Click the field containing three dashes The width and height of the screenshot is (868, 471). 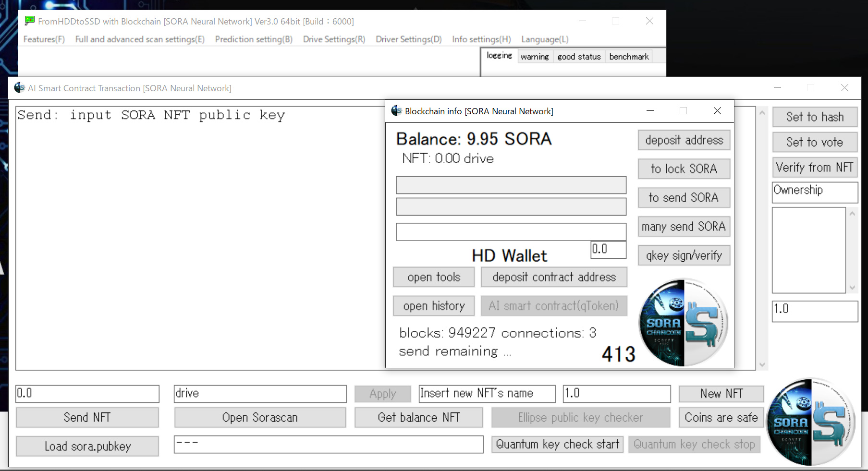click(x=329, y=445)
